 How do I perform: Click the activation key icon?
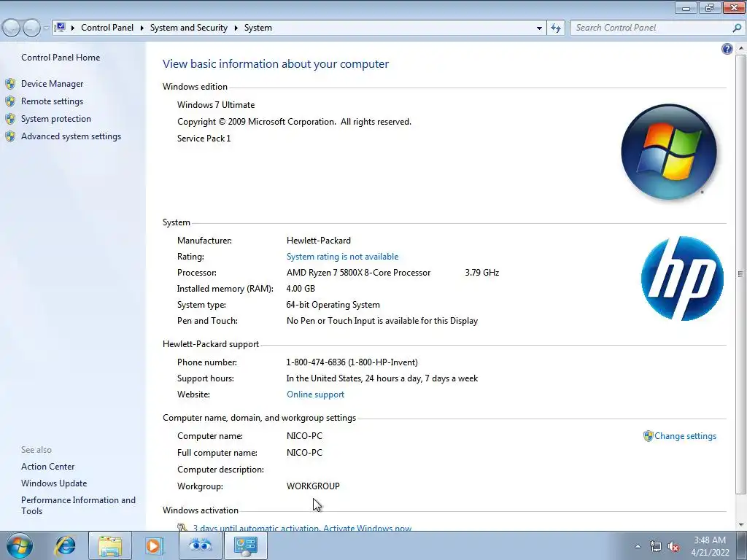(182, 528)
